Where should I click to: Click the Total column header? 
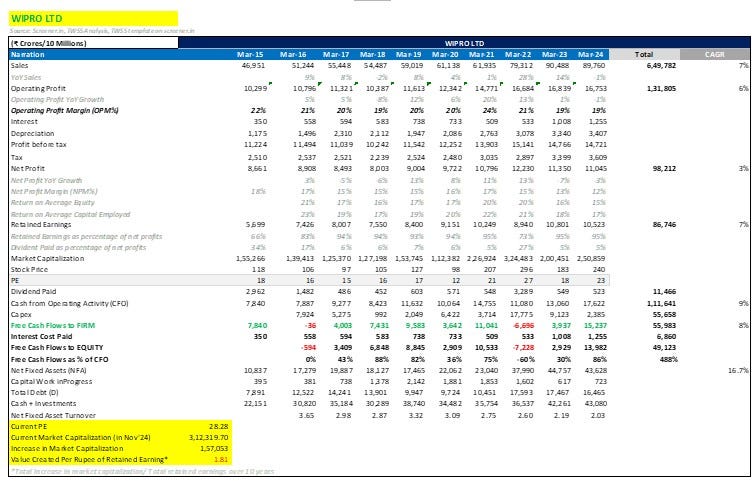(x=644, y=54)
